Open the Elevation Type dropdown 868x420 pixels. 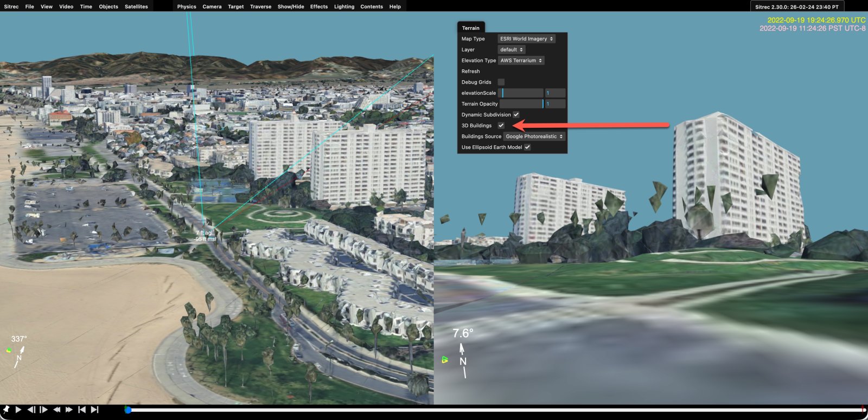[521, 61]
